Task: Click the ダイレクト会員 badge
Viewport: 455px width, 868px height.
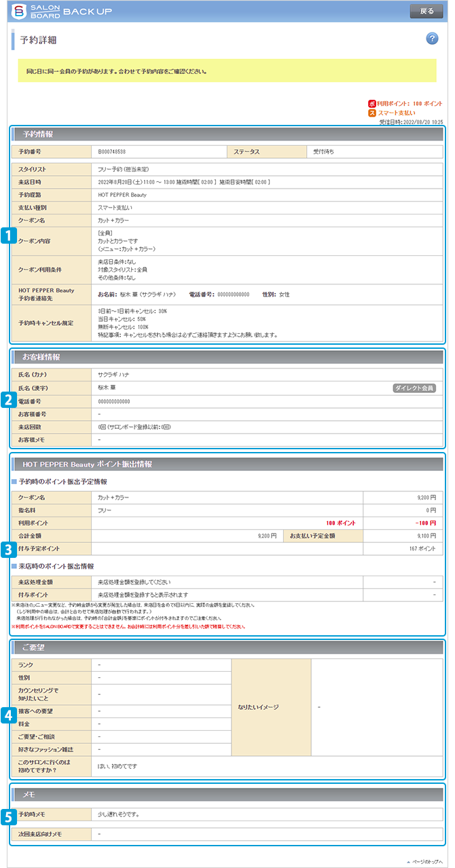Action: pos(414,388)
